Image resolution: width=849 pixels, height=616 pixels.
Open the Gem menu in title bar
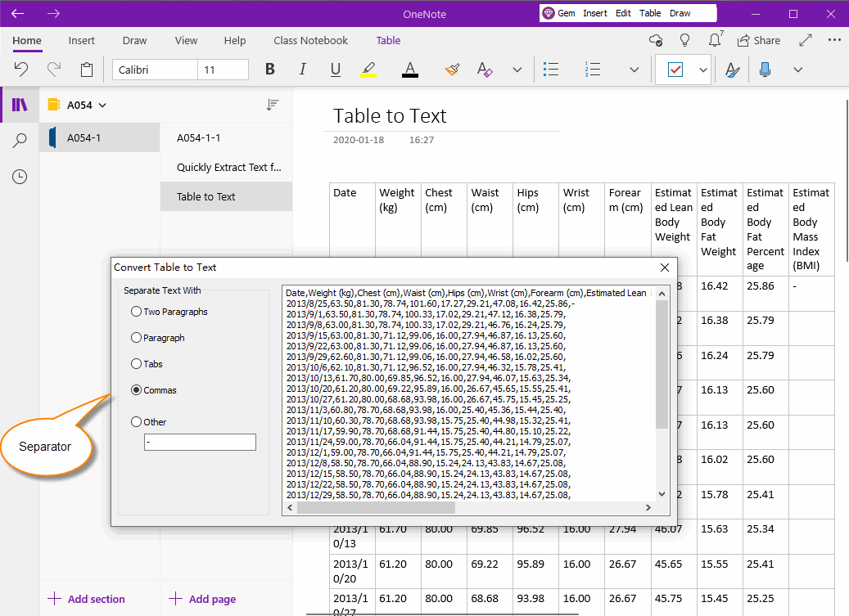pyautogui.click(x=559, y=13)
